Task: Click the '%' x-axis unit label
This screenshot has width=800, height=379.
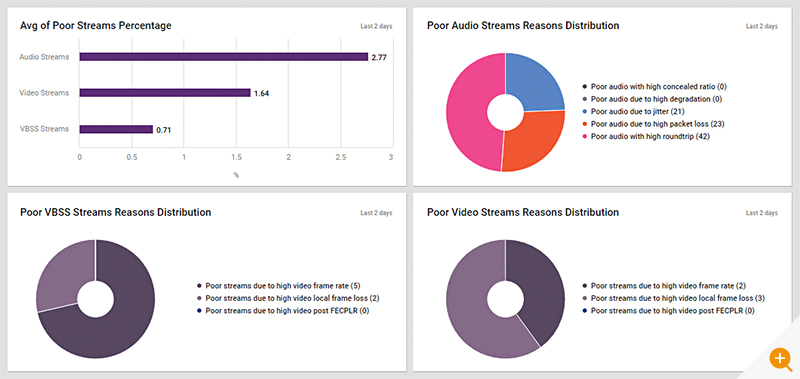Action: tap(236, 175)
